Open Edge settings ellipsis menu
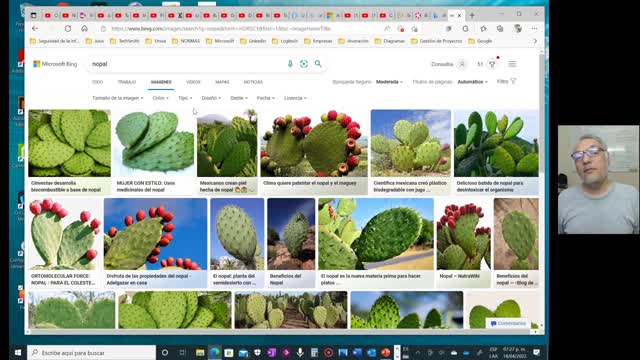The image size is (640, 360). [x=534, y=29]
